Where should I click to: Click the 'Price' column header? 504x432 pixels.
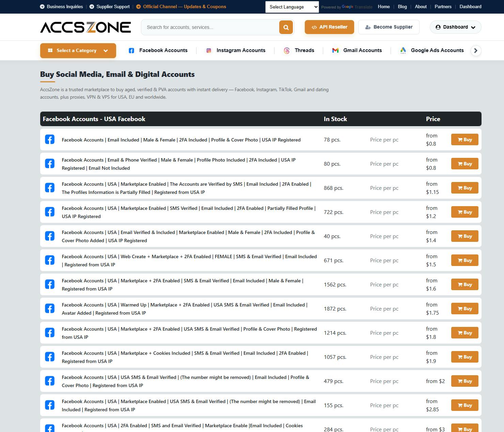coord(433,119)
